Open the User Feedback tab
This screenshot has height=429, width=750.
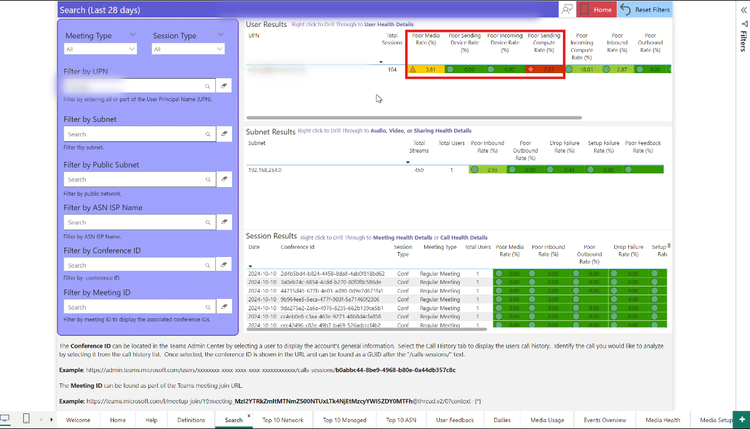455,420
